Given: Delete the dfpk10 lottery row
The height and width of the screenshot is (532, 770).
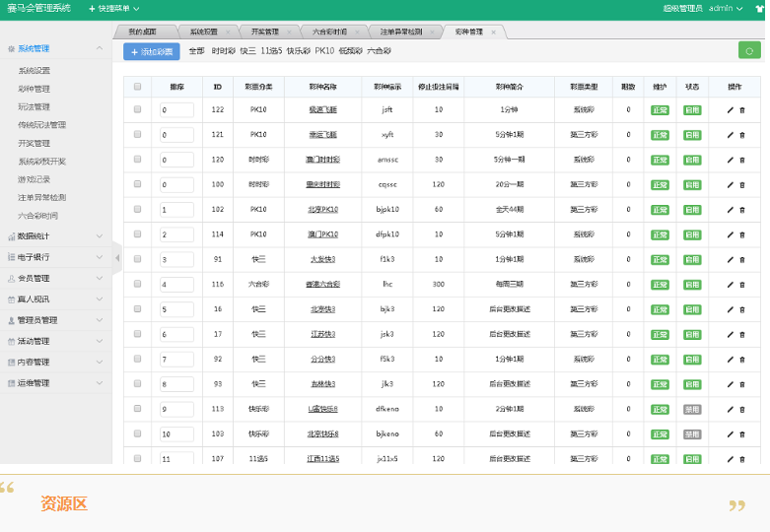Looking at the screenshot, I should pos(742,235).
